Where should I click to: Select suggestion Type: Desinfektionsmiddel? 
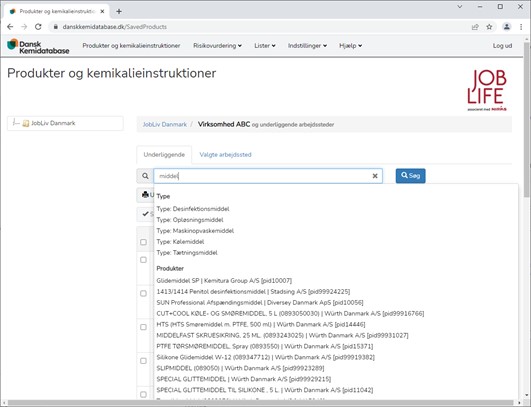click(193, 209)
